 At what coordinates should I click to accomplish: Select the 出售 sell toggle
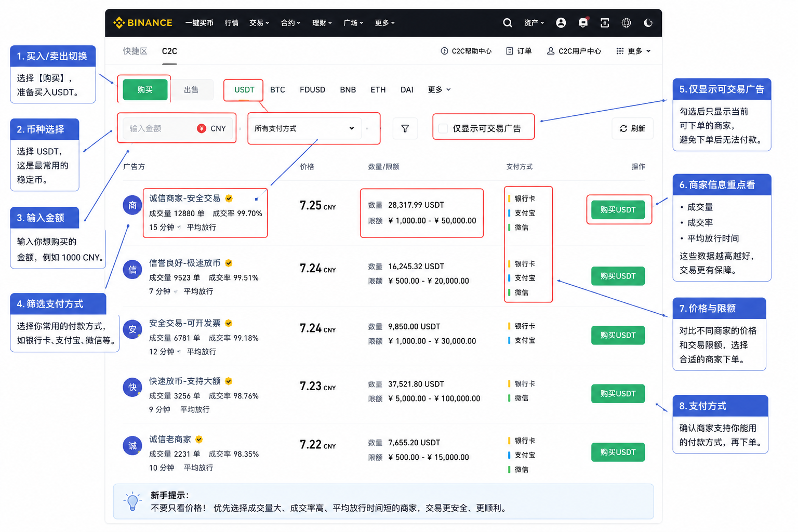[191, 90]
